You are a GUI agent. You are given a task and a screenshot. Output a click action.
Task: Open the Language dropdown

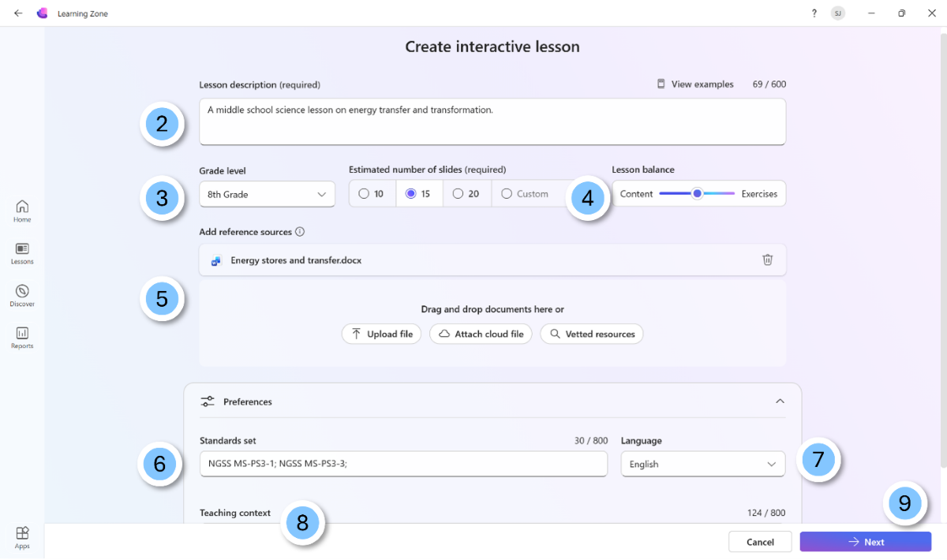pos(703,464)
